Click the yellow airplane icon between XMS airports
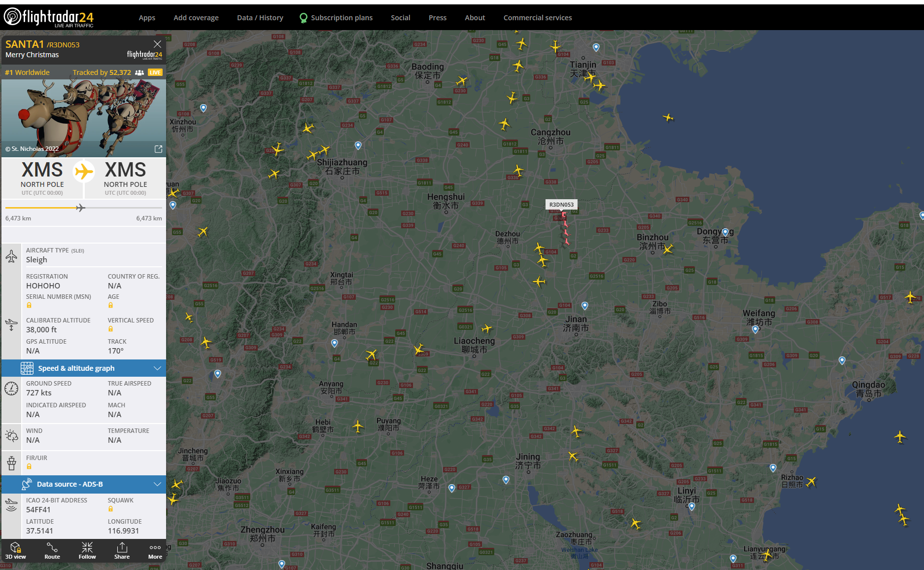 point(84,172)
